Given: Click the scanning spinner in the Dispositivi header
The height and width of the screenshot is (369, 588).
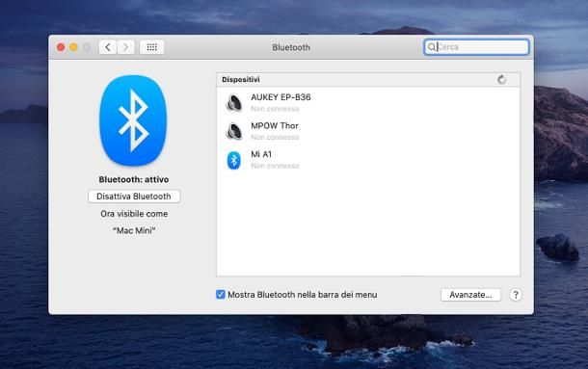Looking at the screenshot, I should (x=502, y=80).
